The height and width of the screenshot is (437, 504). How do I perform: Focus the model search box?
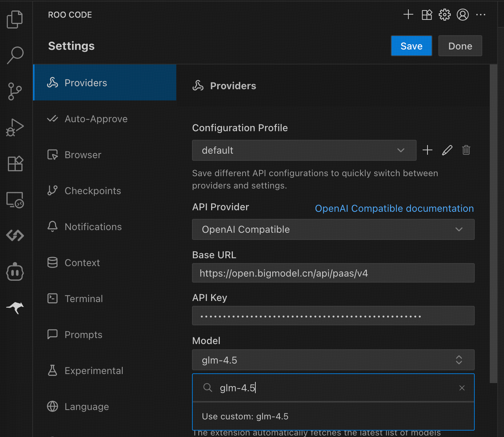coord(333,388)
